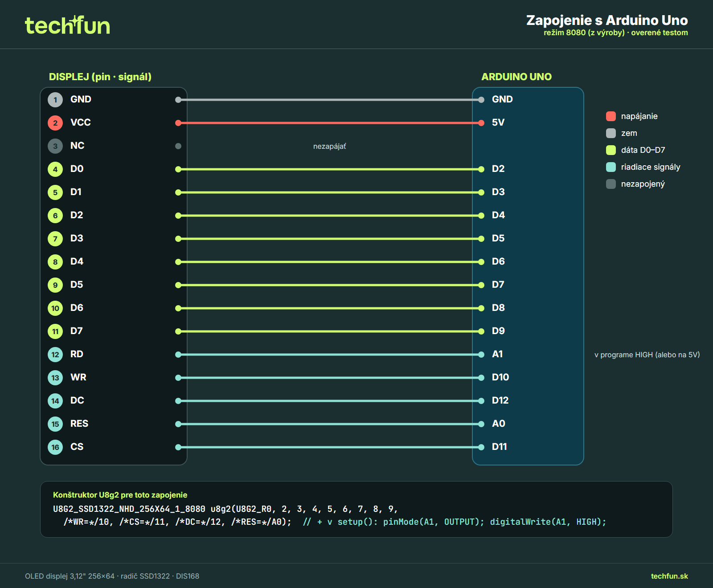Click 'DISPLEJ (pin · signál)' heading
Screen dimensions: 713x588
click(100, 77)
